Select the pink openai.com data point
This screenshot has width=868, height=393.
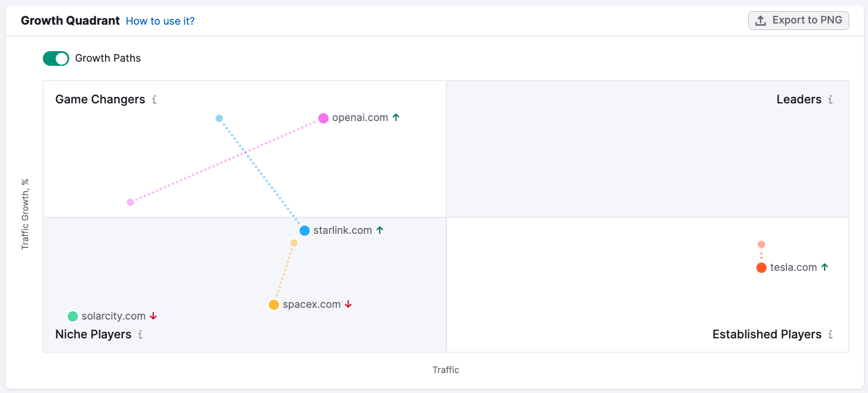[x=323, y=119]
